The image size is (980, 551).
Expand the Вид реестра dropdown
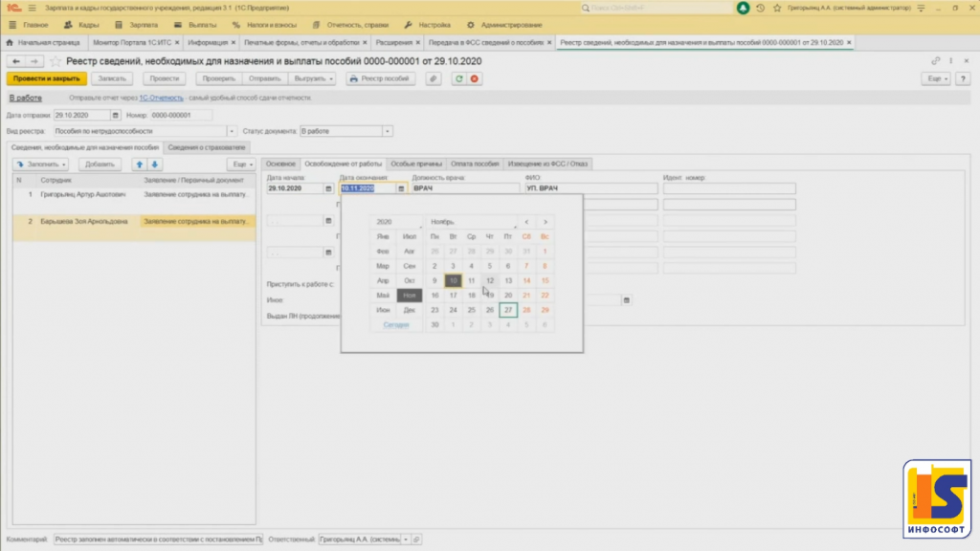point(232,131)
